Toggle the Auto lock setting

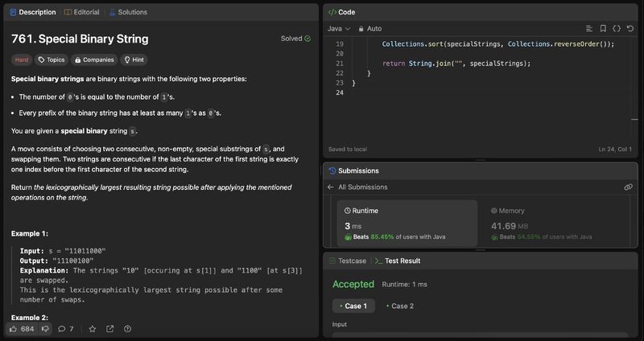coord(369,29)
